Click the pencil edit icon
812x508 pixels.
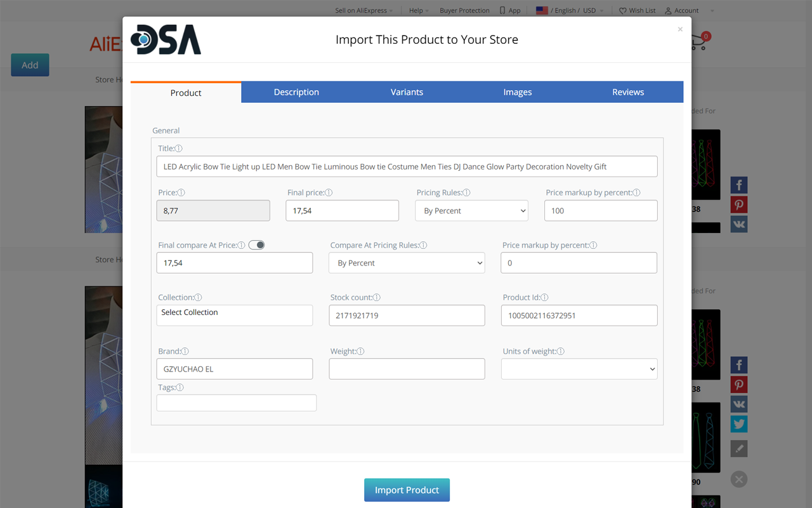tap(739, 449)
